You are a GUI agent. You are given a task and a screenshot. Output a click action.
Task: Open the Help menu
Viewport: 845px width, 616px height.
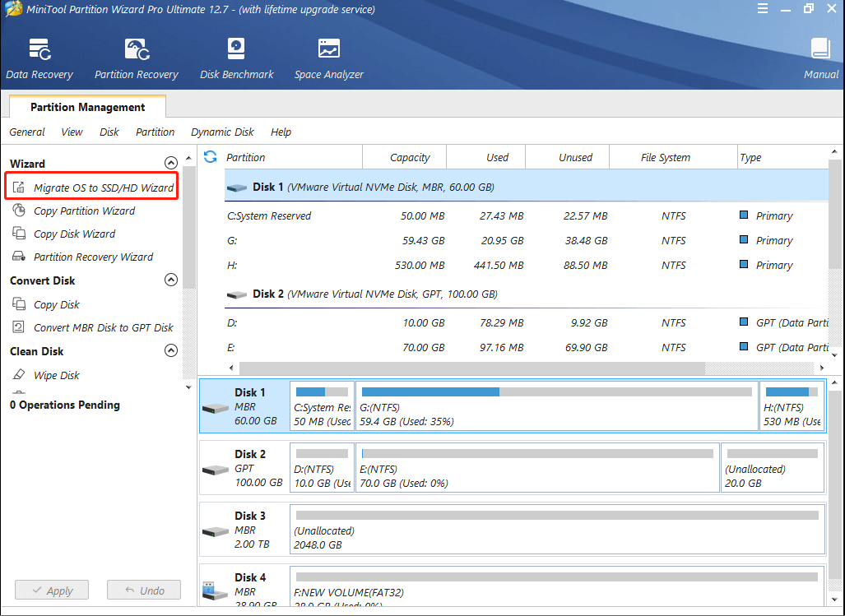pyautogui.click(x=281, y=132)
